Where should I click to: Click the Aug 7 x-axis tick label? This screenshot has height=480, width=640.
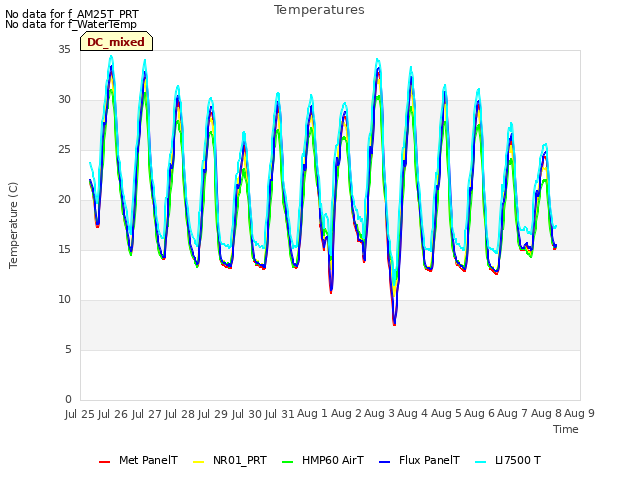click(x=513, y=413)
